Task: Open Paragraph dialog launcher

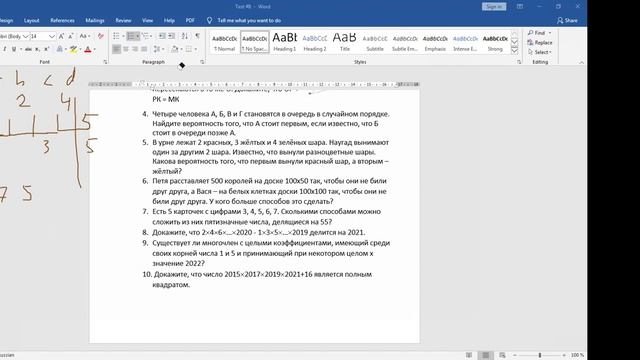Action: point(202,62)
